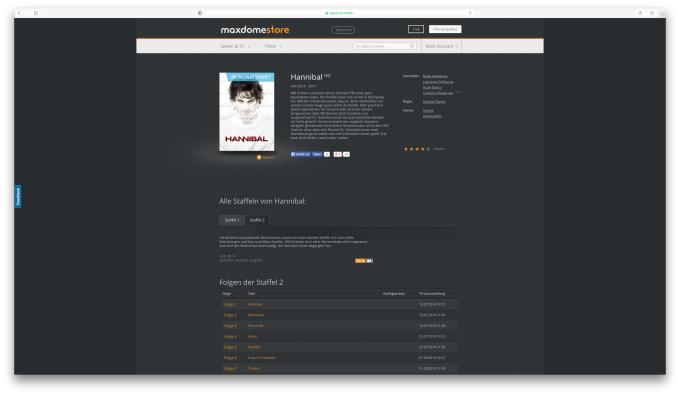Screen dimensions: 680x395
Task: Click the white button in the top right header
Action: (445, 29)
